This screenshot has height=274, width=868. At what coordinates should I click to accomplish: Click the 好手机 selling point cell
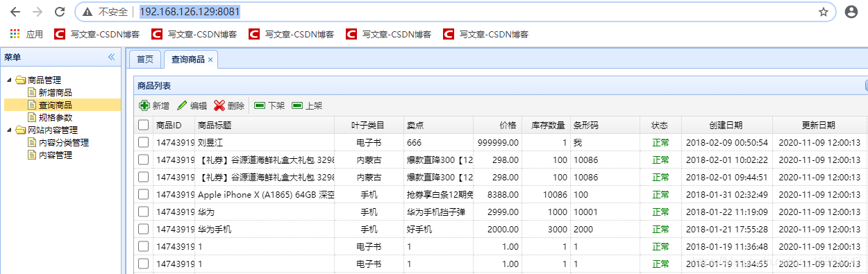438,229
